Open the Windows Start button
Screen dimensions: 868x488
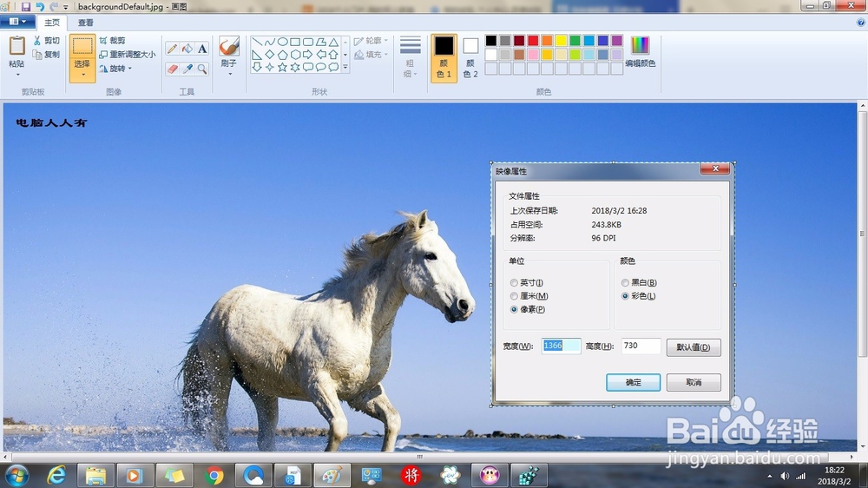(x=16, y=475)
